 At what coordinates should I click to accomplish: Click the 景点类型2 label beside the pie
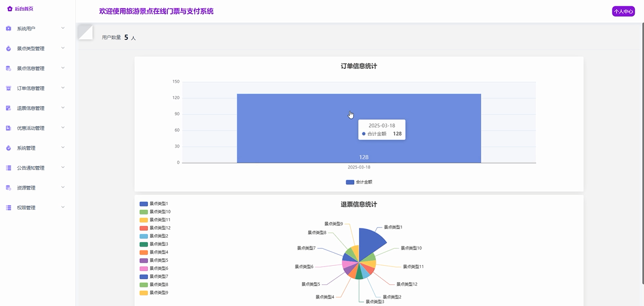[392, 297]
